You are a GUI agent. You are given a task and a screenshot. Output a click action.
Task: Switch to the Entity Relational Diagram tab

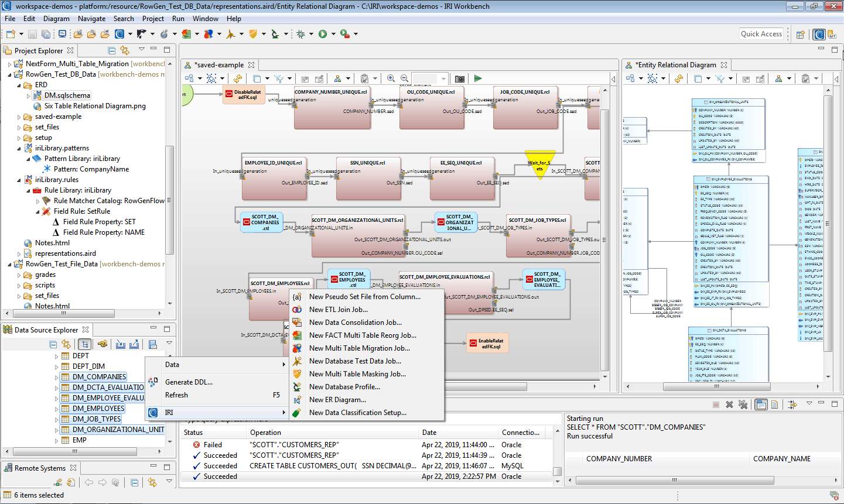(676, 65)
